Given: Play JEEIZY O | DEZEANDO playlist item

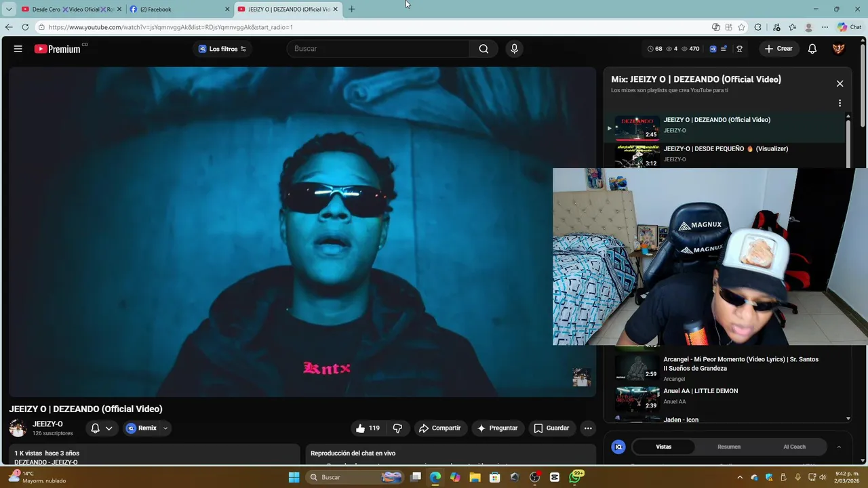Looking at the screenshot, I should tap(726, 128).
